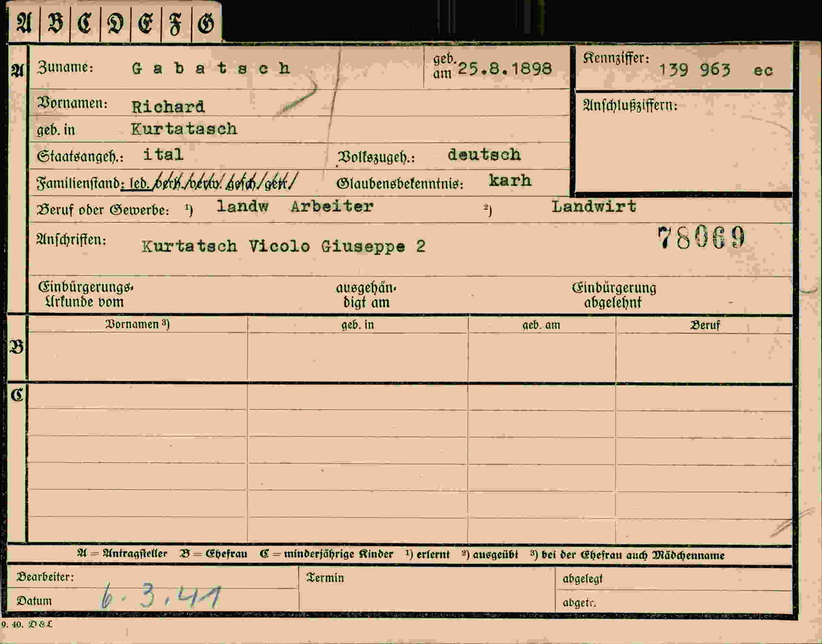Click "Einbürgerung abgelehnt" label
Screen dimensions: 822x644
[614, 295]
